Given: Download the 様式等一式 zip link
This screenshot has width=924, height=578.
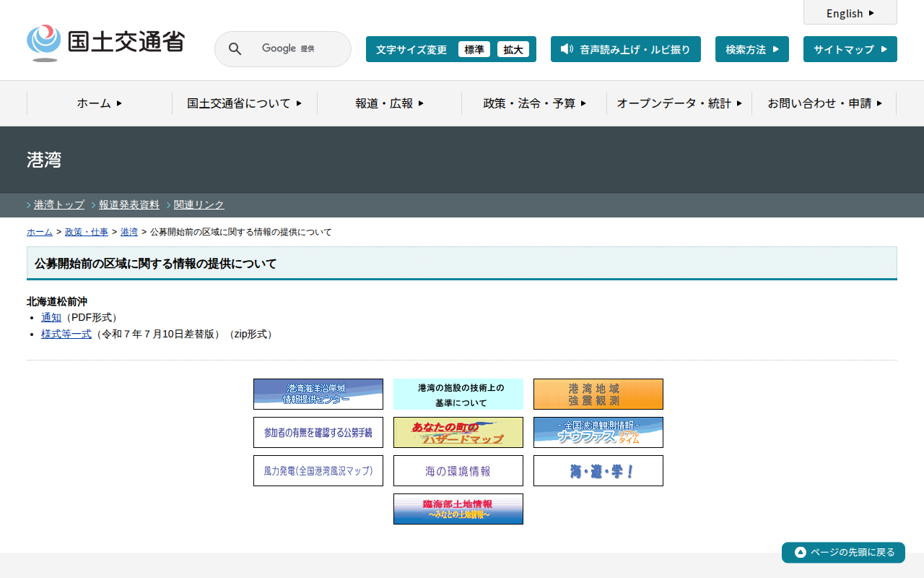Looking at the screenshot, I should click(66, 334).
